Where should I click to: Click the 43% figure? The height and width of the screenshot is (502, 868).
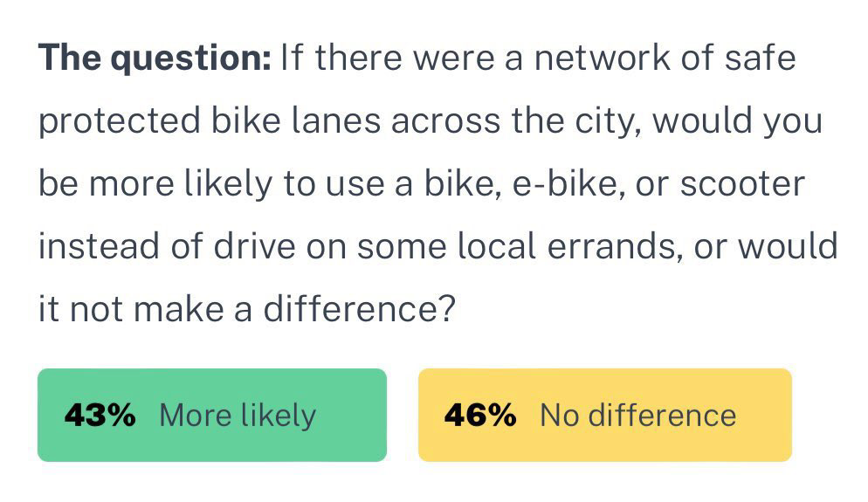tap(100, 416)
